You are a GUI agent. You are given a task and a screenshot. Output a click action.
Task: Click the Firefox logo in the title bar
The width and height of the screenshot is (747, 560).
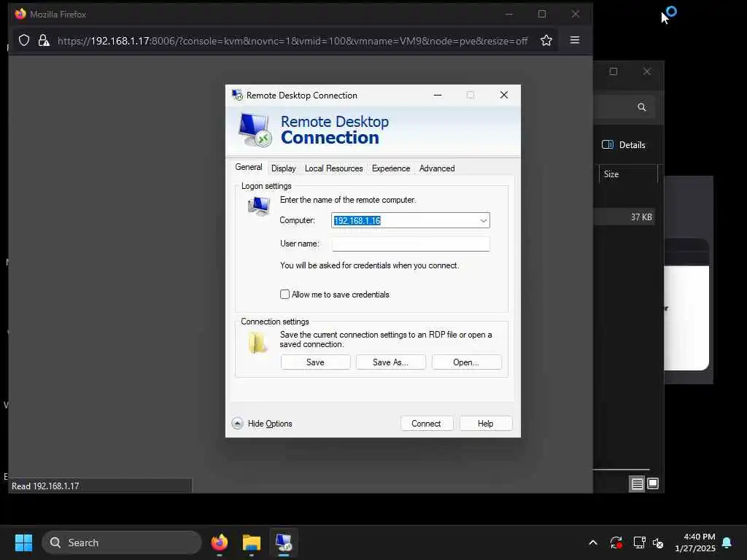20,14
